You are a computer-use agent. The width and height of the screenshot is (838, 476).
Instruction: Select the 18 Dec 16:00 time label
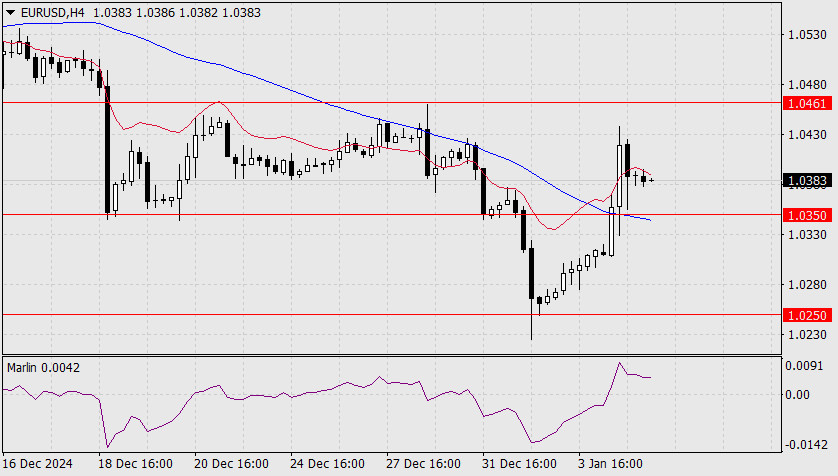coord(135,463)
